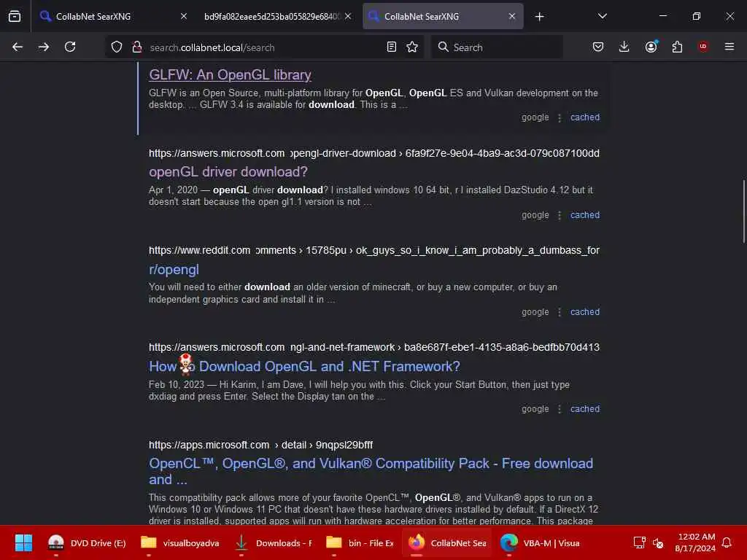
Task: Open the Firefox application menu
Action: pos(729,47)
